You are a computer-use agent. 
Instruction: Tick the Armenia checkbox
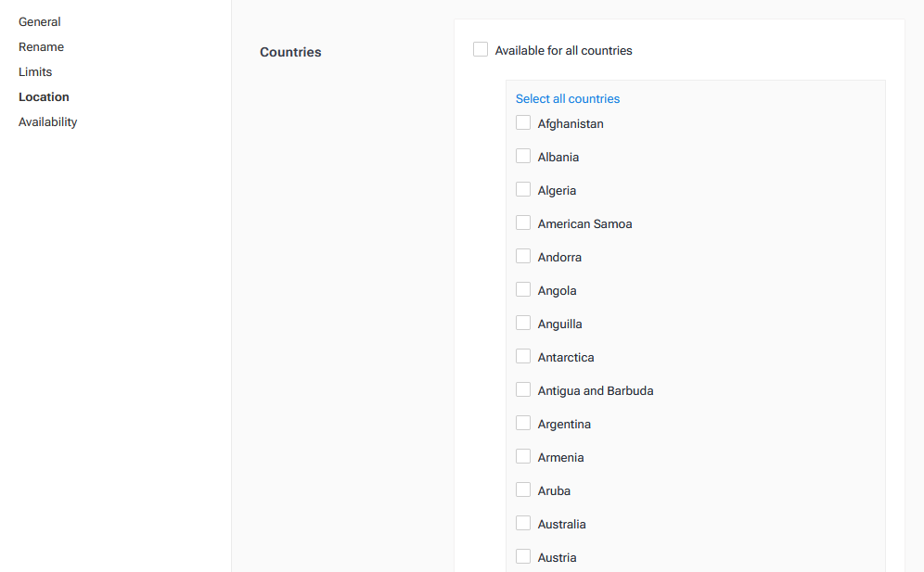(x=523, y=456)
